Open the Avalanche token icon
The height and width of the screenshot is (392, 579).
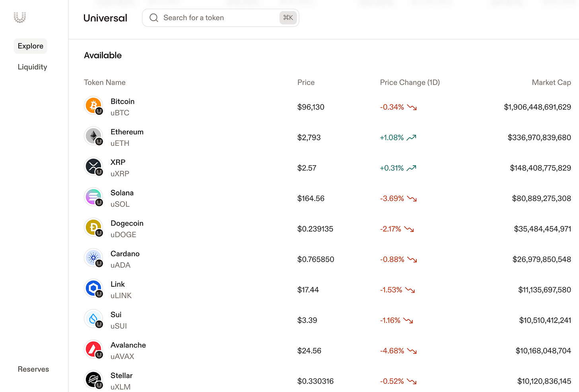click(94, 350)
